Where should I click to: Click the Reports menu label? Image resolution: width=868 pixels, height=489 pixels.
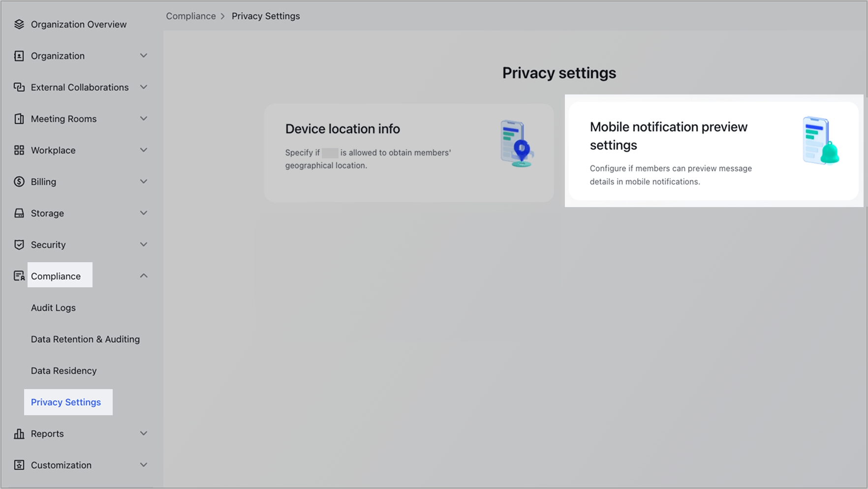pyautogui.click(x=47, y=433)
